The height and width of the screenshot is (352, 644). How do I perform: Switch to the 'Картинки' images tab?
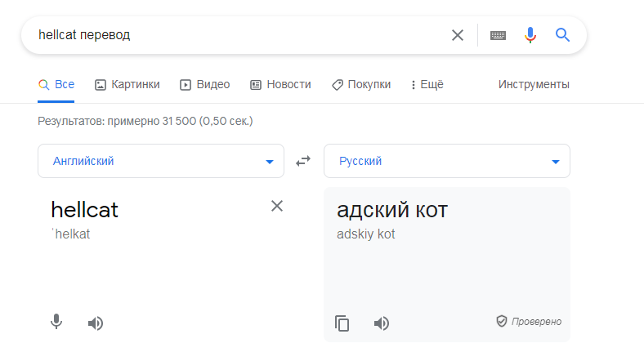[x=127, y=84]
